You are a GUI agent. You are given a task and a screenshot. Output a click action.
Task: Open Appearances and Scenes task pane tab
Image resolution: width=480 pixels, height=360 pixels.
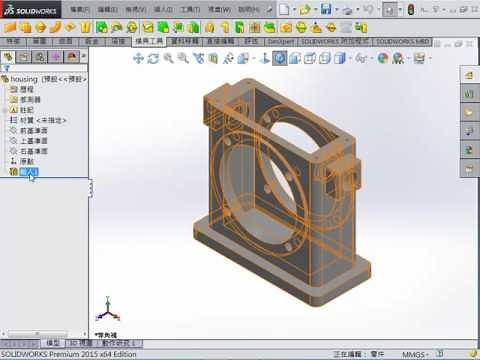469,150
